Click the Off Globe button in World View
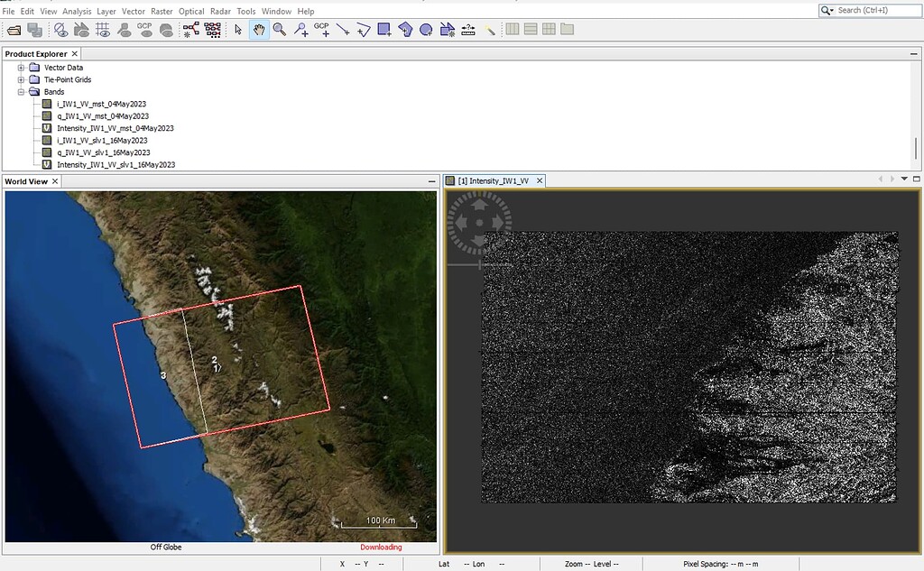Screen dimensions: 924x571 click(167, 547)
